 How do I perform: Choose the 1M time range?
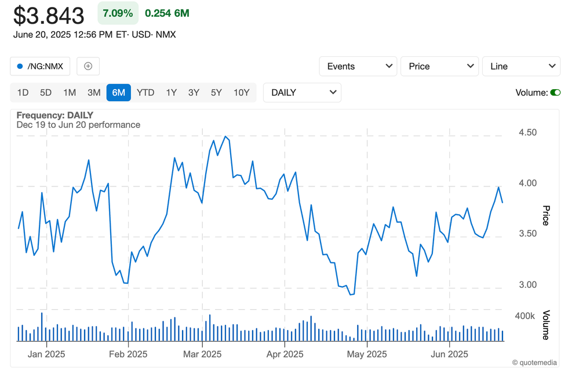(70, 93)
